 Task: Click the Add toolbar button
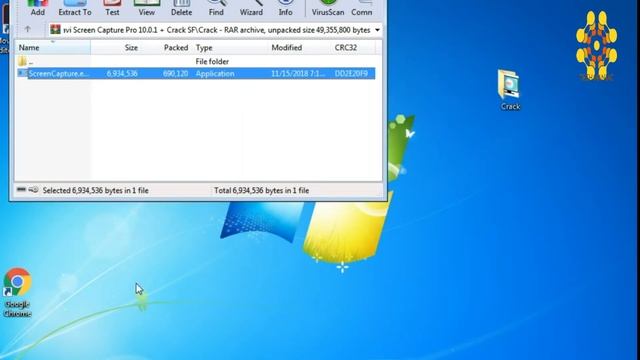38,8
